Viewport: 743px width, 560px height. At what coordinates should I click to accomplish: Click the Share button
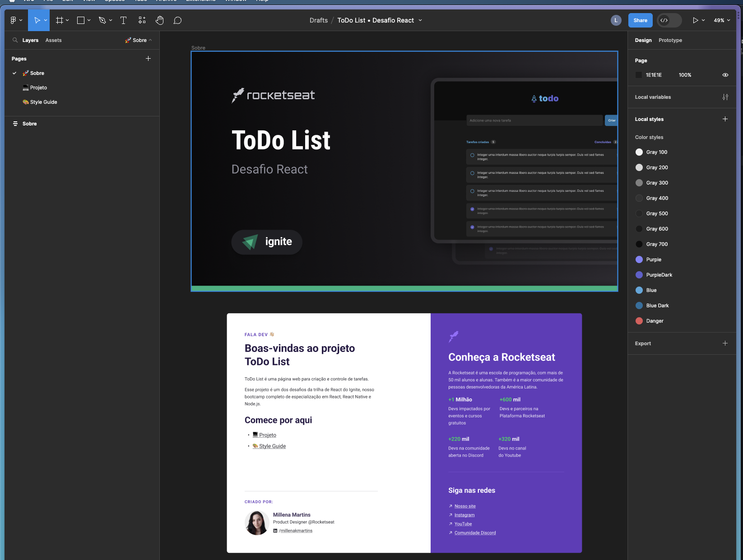click(x=640, y=20)
